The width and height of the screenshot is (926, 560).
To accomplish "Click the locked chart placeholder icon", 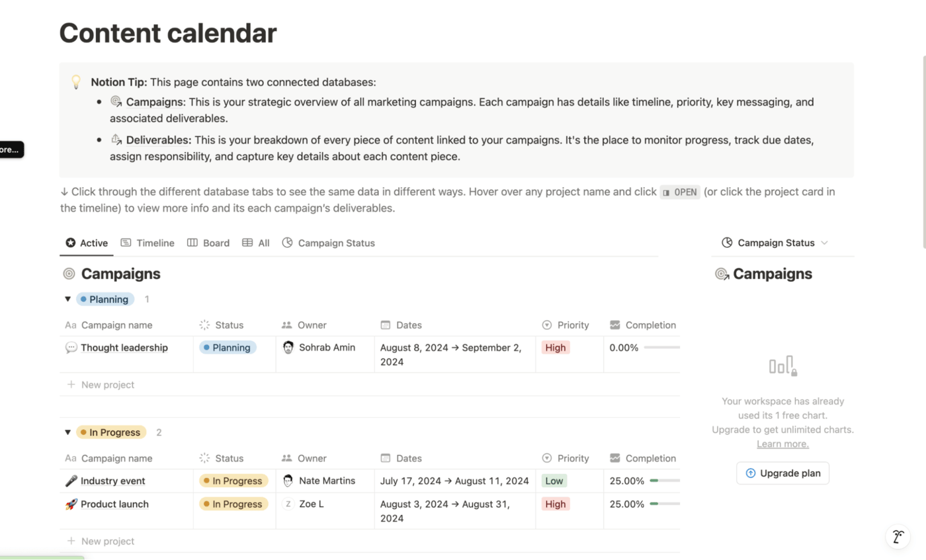I will pyautogui.click(x=782, y=366).
